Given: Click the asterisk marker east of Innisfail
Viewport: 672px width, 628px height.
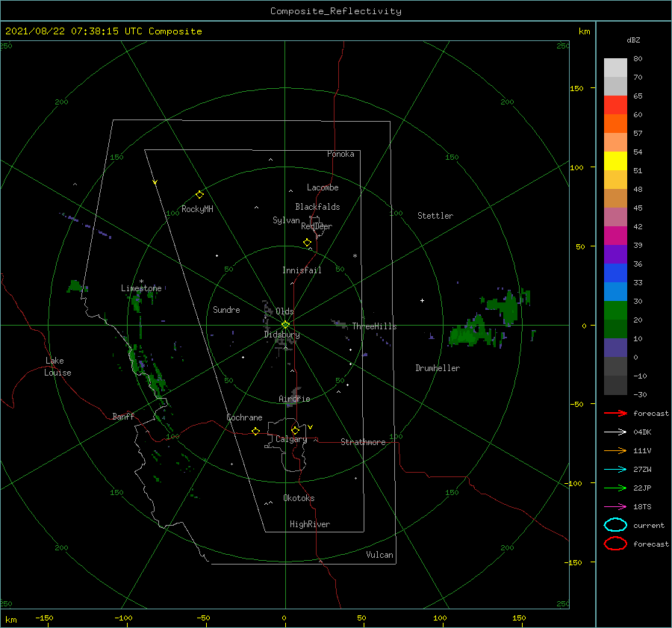Looking at the screenshot, I should coord(355,256).
